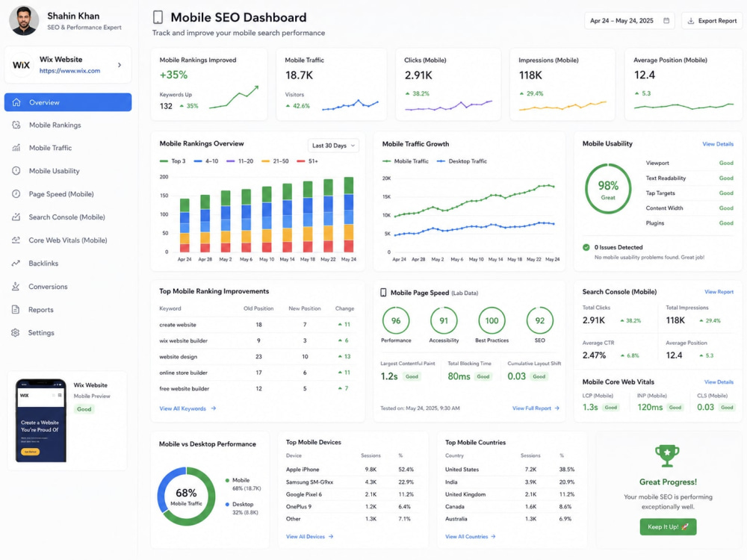The width and height of the screenshot is (747, 560).
Task: Toggle the 4–10 legend series
Action: (206, 161)
